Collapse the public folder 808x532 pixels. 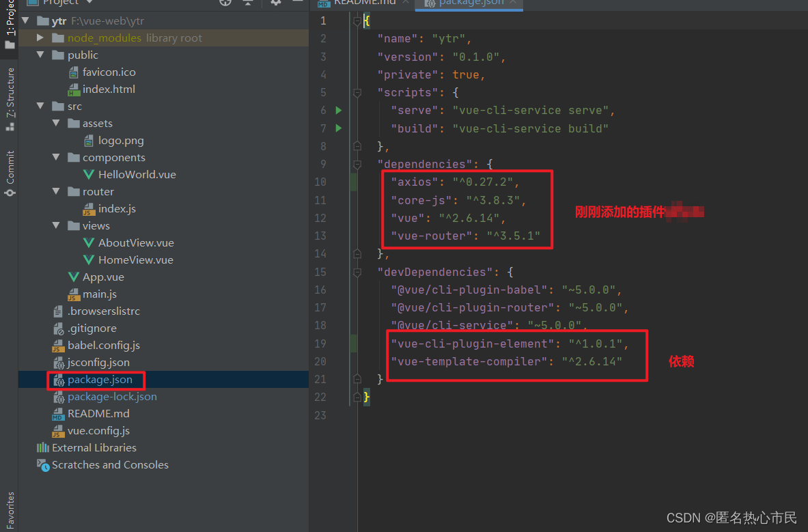pyautogui.click(x=40, y=55)
